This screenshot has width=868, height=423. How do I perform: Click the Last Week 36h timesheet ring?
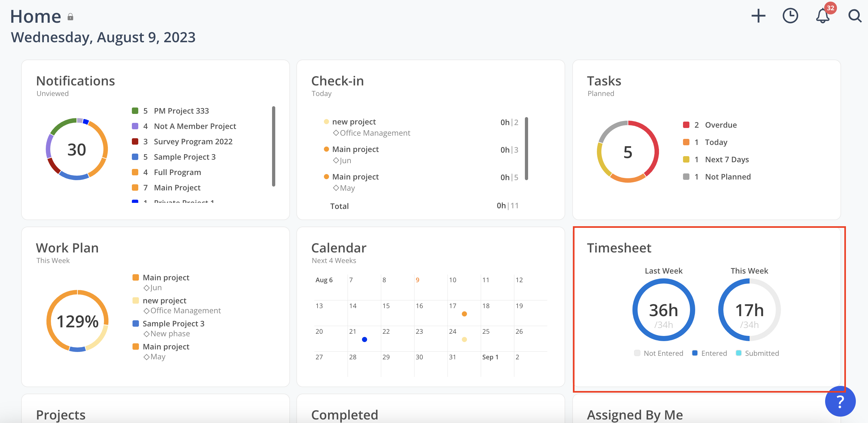pos(663,309)
